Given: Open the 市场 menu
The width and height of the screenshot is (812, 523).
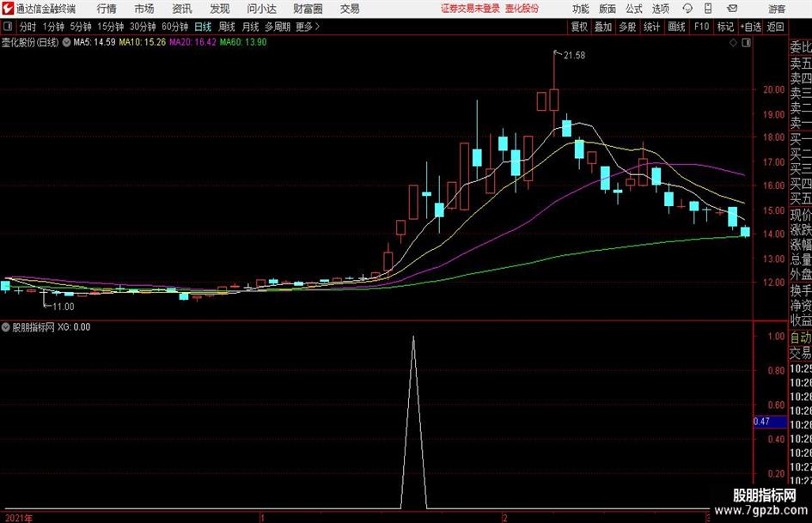Looking at the screenshot, I should coord(144,9).
